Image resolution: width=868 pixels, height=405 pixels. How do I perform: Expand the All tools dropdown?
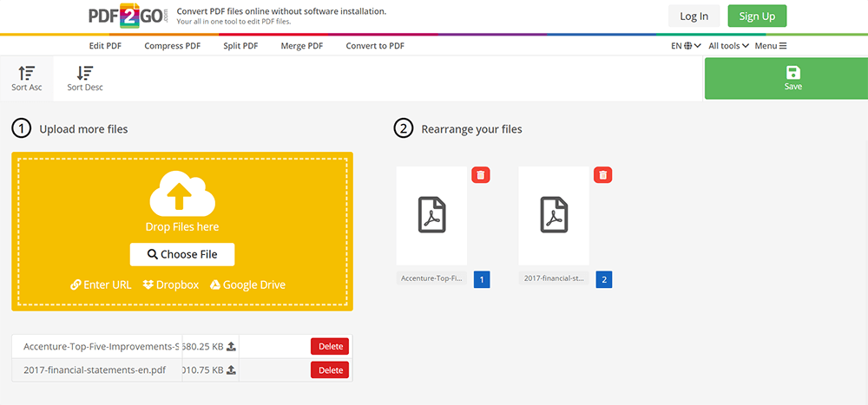click(728, 46)
